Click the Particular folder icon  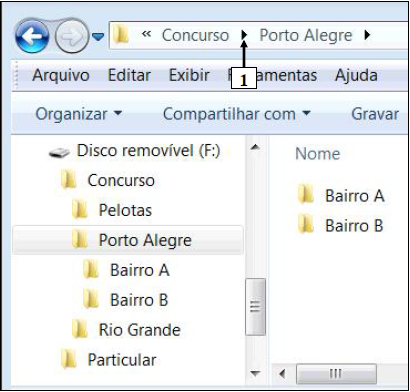click(x=69, y=360)
